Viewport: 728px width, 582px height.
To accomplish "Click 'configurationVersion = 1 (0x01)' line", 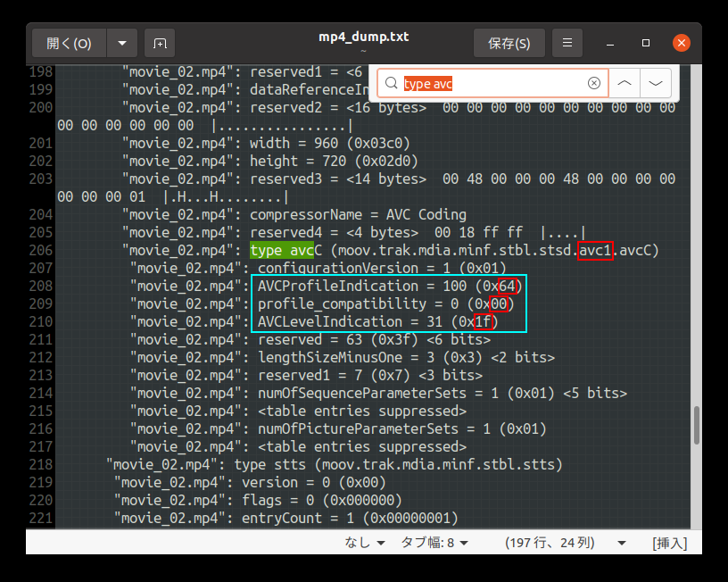I will tap(382, 268).
